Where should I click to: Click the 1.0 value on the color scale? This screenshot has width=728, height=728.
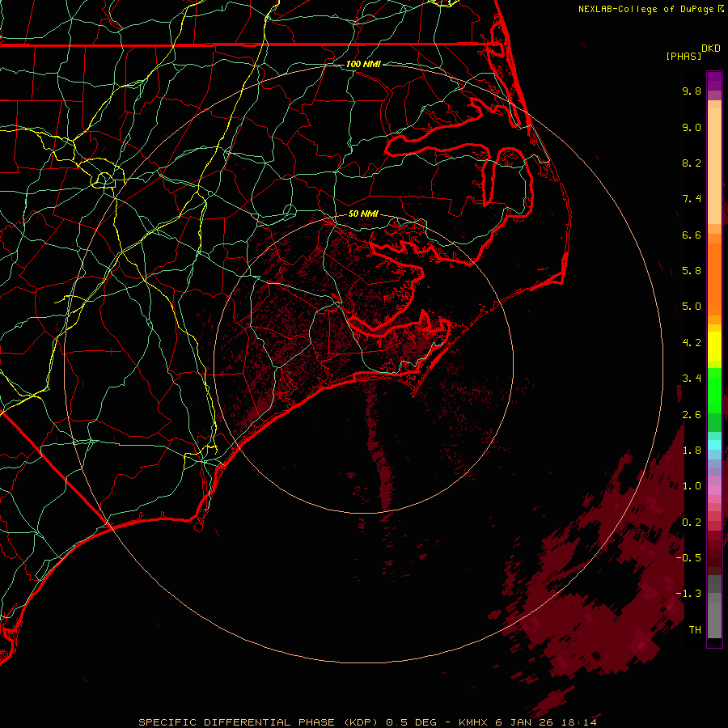(x=692, y=486)
